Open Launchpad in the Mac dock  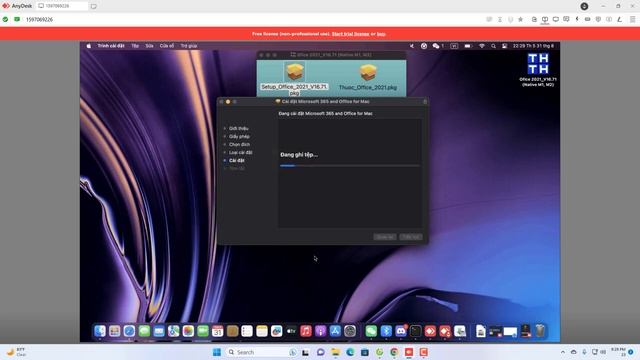(x=114, y=331)
